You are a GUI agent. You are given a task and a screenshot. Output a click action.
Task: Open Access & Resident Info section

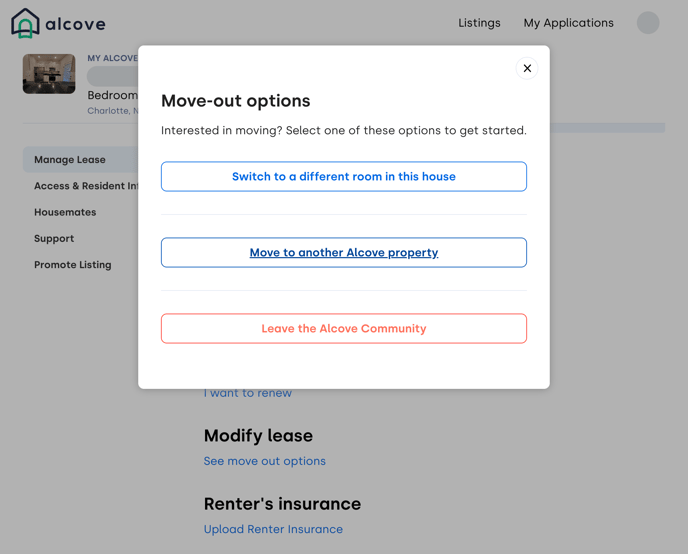click(x=86, y=186)
